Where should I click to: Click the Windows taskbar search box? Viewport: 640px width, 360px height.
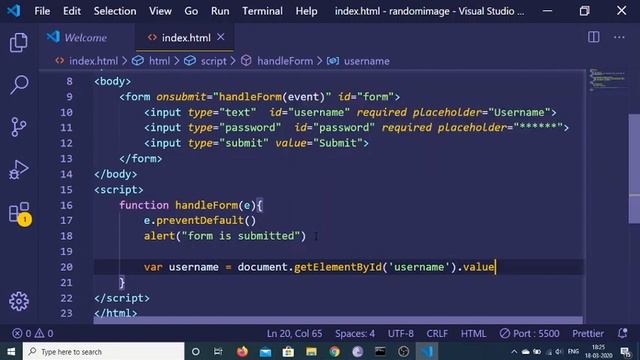pyautogui.click(x=104, y=351)
